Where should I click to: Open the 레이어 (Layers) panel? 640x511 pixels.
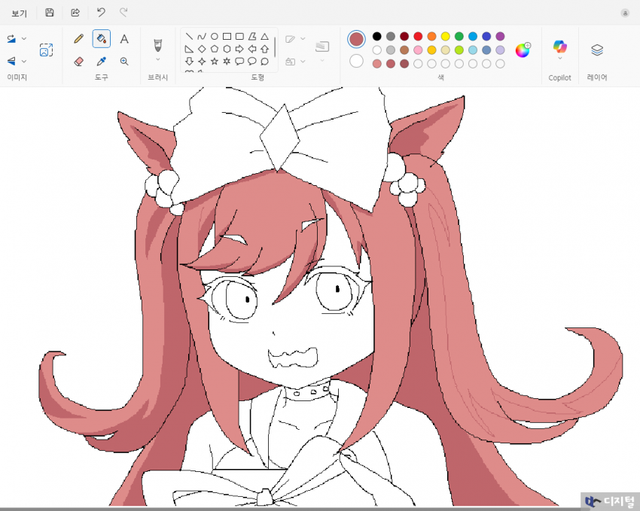coord(597,50)
